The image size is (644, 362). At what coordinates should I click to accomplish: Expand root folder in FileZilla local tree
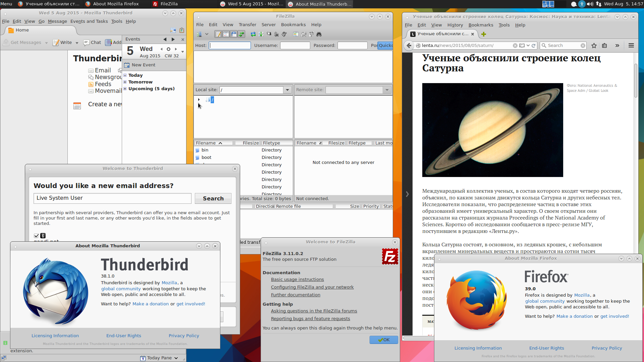tap(199, 100)
